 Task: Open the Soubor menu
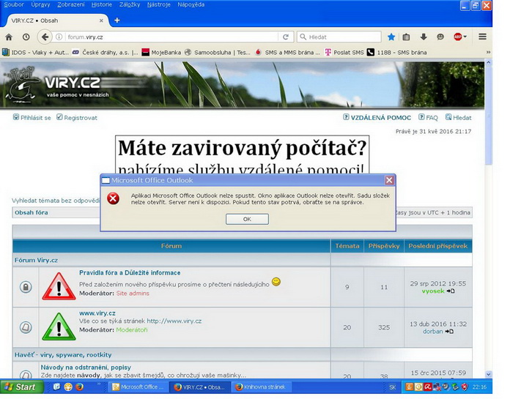pos(14,4)
